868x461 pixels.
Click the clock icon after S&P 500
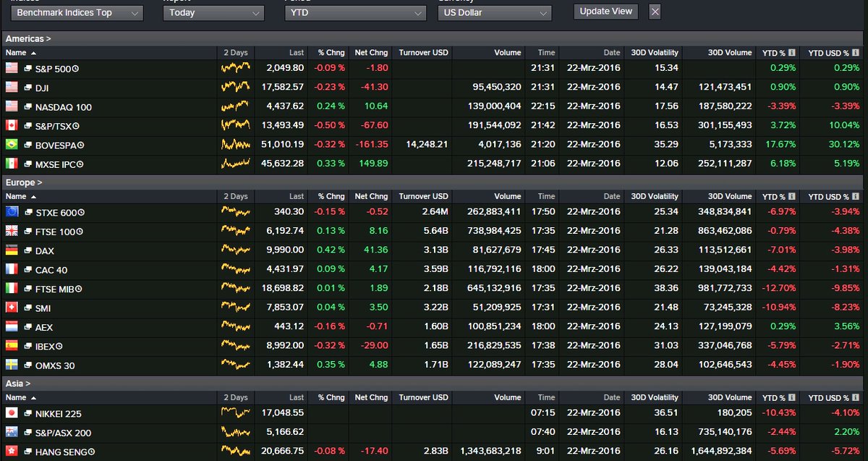76,69
